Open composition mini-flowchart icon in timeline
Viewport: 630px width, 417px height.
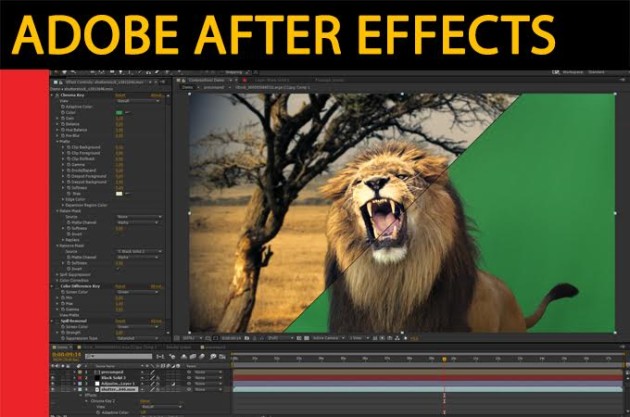[160, 356]
